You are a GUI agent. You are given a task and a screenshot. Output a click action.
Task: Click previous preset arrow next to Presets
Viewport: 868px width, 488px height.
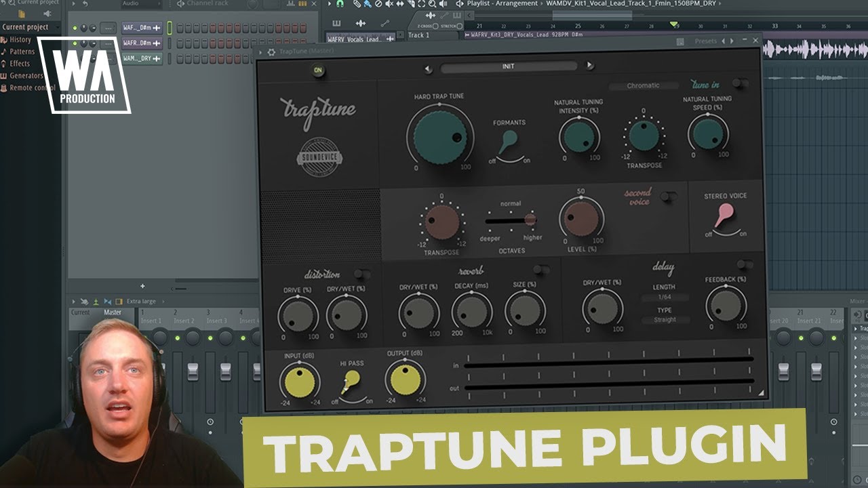723,41
